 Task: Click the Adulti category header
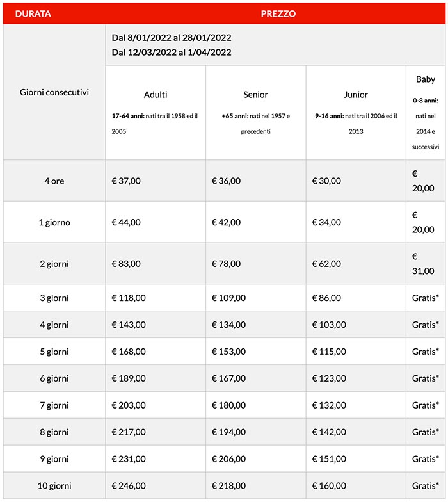pos(156,95)
